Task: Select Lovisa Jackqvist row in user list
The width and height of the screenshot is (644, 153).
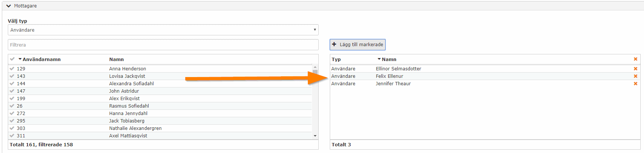Action: point(160,76)
